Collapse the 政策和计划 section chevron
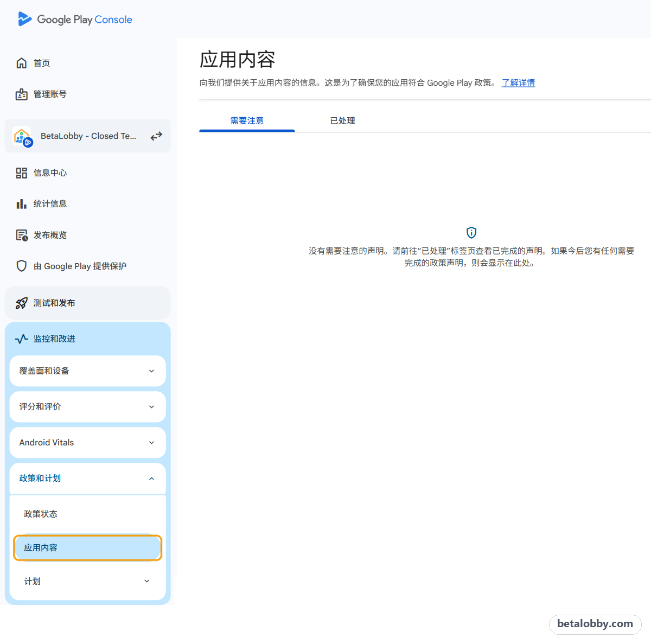Viewport: 651px width, 644px height. tap(151, 479)
